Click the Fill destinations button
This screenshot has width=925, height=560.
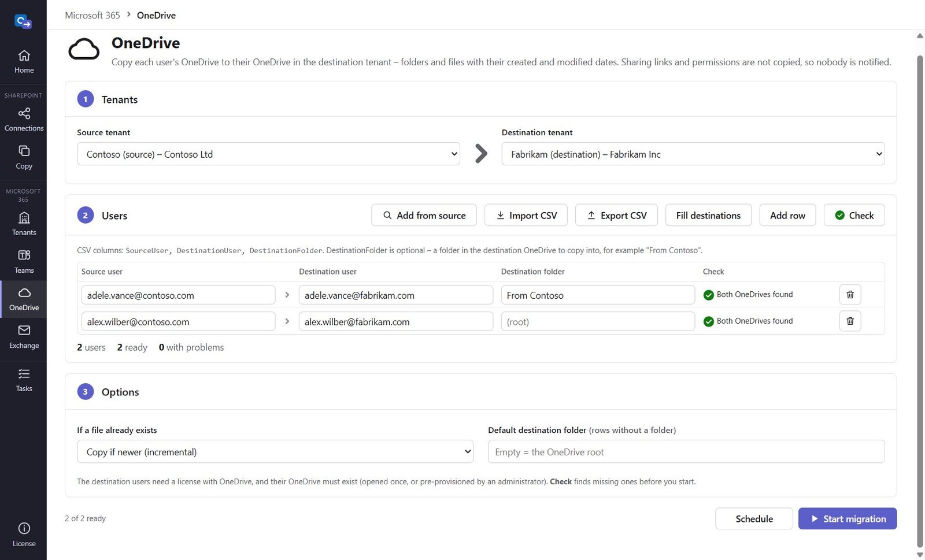pyautogui.click(x=708, y=215)
